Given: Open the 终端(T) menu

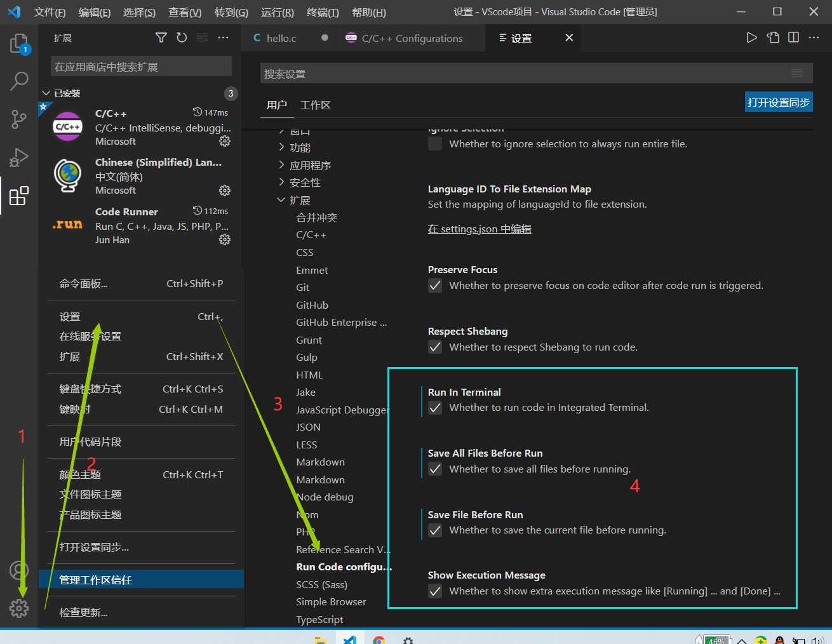Looking at the screenshot, I should pos(323,12).
